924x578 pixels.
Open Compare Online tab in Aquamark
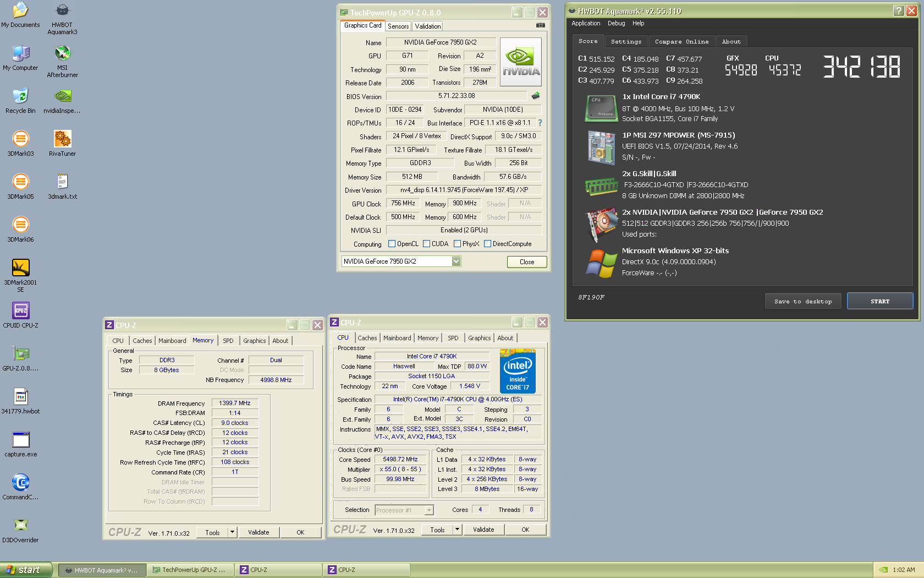(681, 42)
